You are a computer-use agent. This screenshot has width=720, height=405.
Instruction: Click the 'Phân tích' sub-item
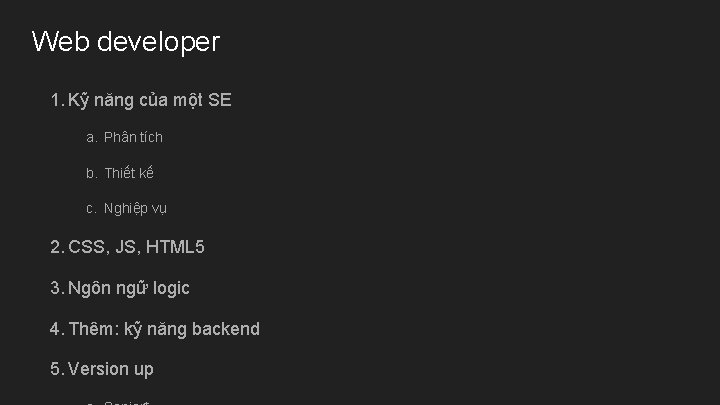(x=133, y=137)
